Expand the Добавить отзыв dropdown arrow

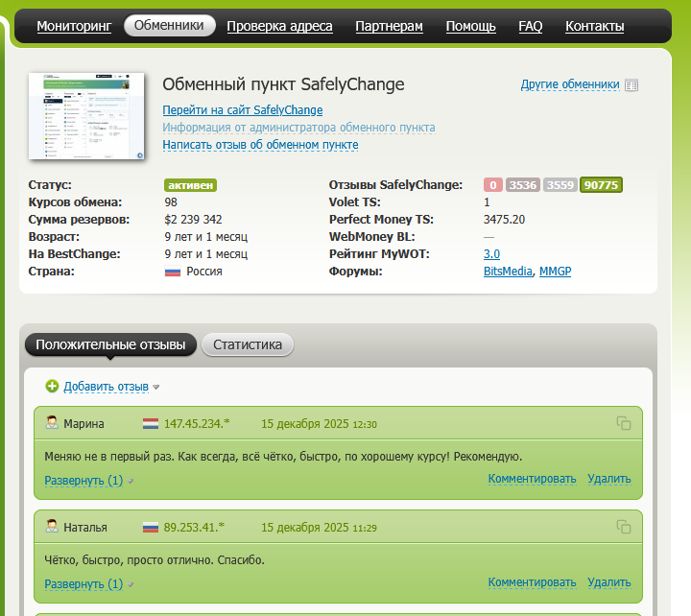click(156, 387)
